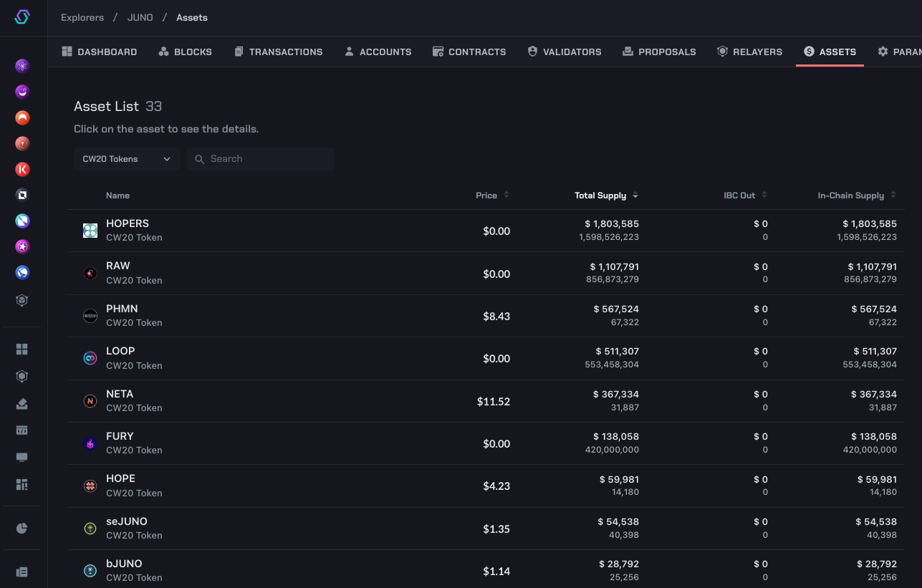The width and height of the screenshot is (922, 588).
Task: Click the HOPERS token logo
Action: (90, 231)
